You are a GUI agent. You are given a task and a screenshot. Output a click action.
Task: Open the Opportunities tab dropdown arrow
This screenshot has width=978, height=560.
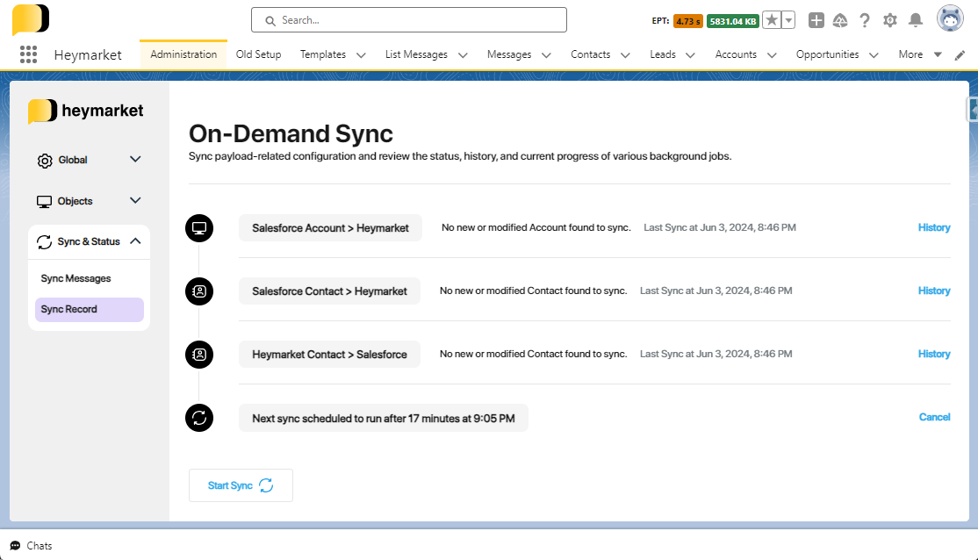pos(874,55)
